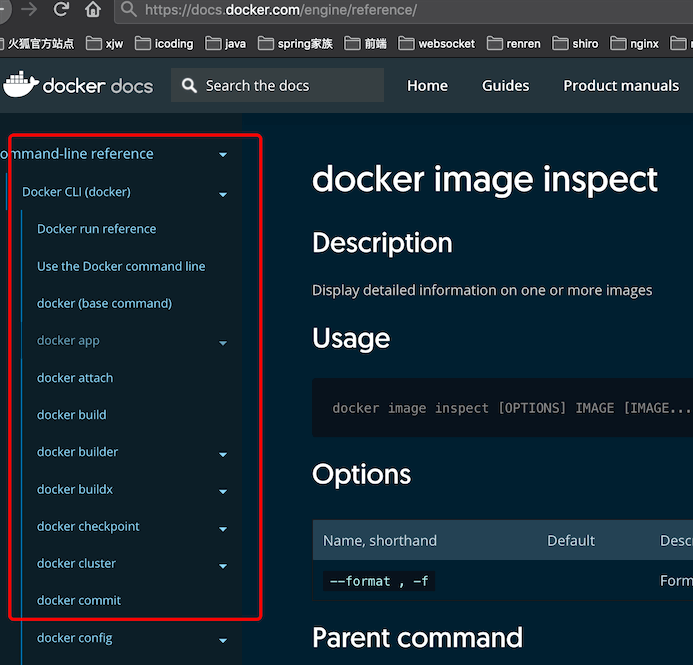Expand the docker checkpoint submenu arrow
Screen dimensions: 693x665
(223, 529)
